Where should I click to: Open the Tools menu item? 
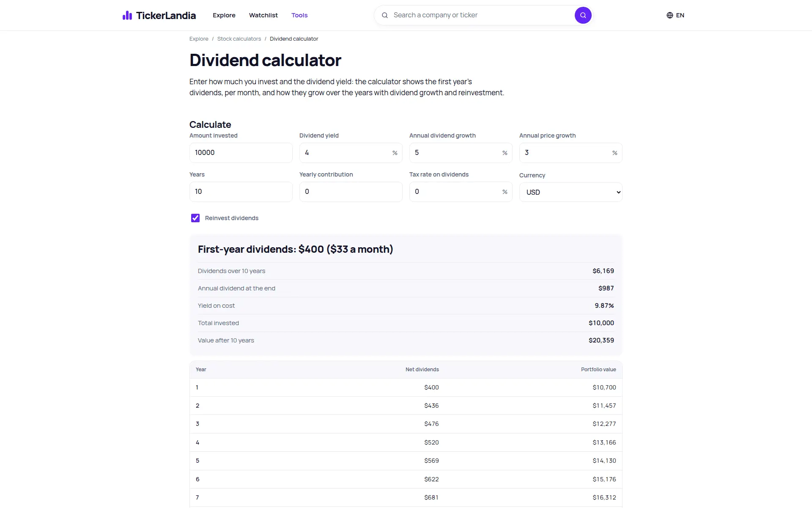pos(299,15)
